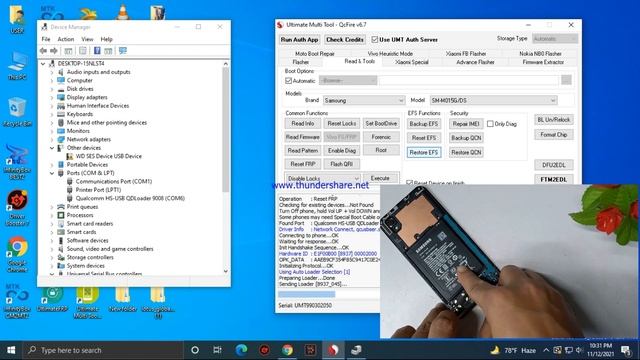
Task: Open Driver Booster 7 desktop icon
Action: (x=17, y=208)
